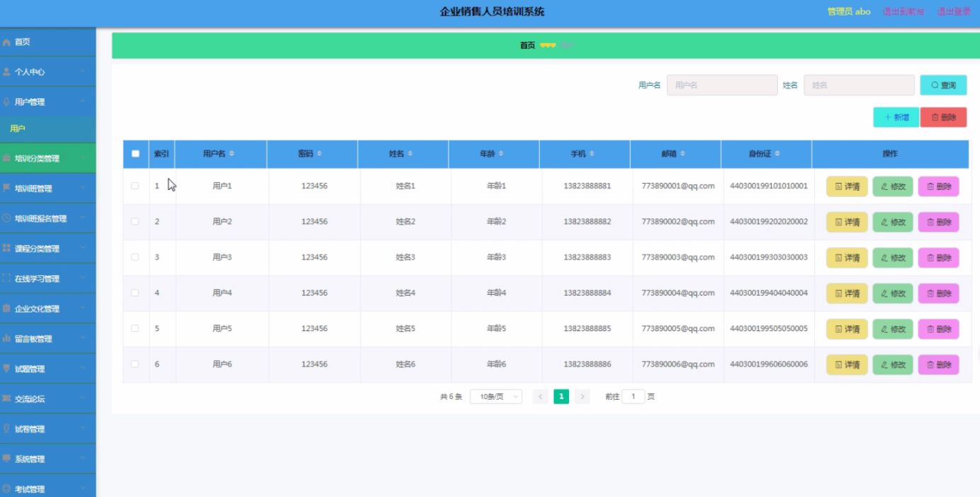The width and height of the screenshot is (980, 497).
Task: Go to next page arrow
Action: pyautogui.click(x=582, y=397)
